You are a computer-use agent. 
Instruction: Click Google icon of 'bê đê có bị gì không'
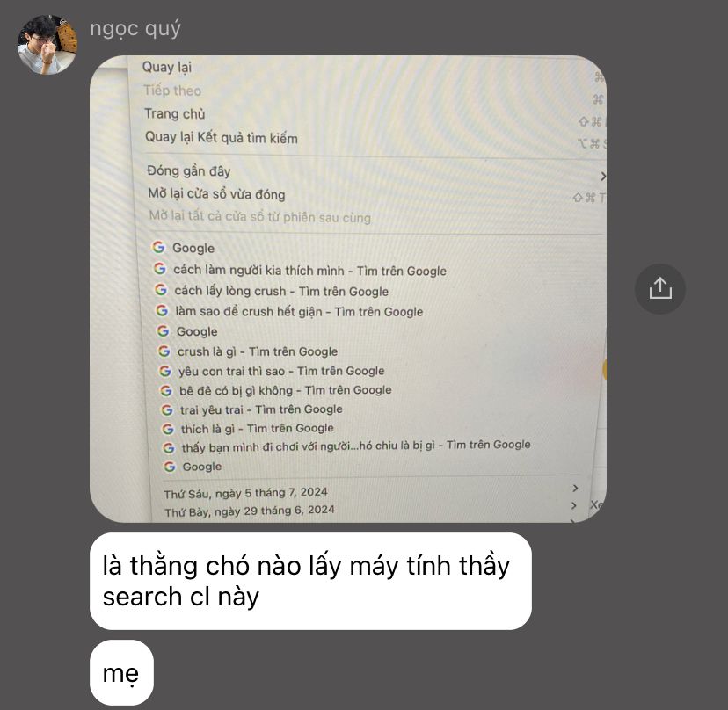click(x=166, y=390)
